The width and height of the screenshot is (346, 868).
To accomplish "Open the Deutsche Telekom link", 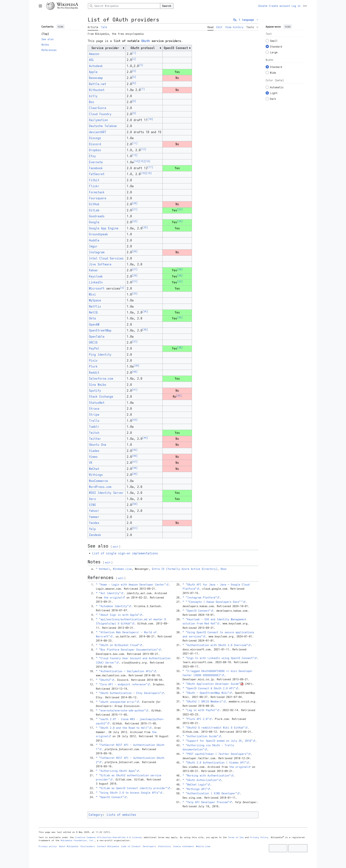I will tap(103, 126).
